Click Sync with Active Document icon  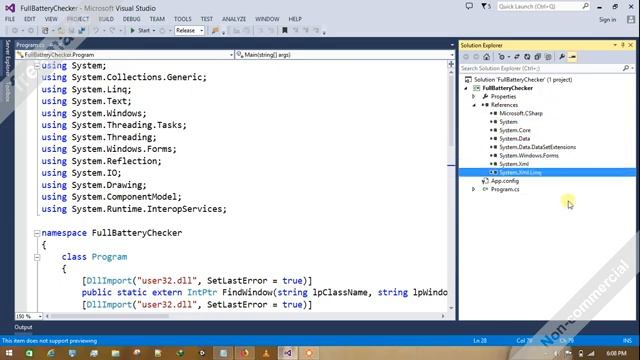point(517,57)
